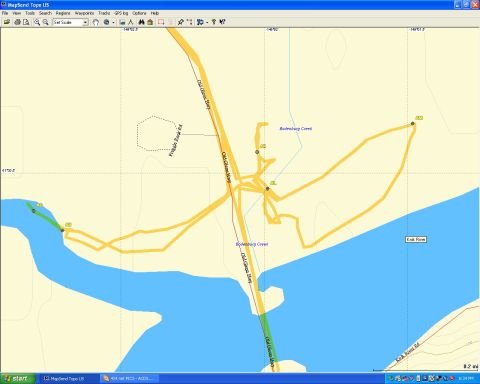
Task: Click the Windows Start button
Action: [18, 378]
